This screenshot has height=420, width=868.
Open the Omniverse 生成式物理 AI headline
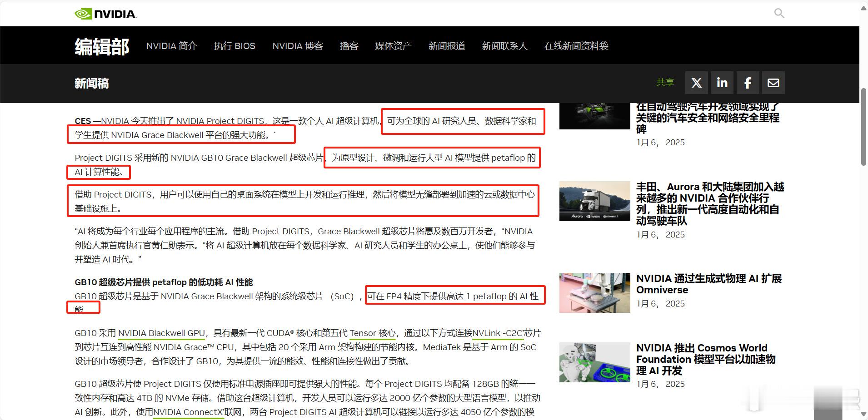[x=709, y=284]
